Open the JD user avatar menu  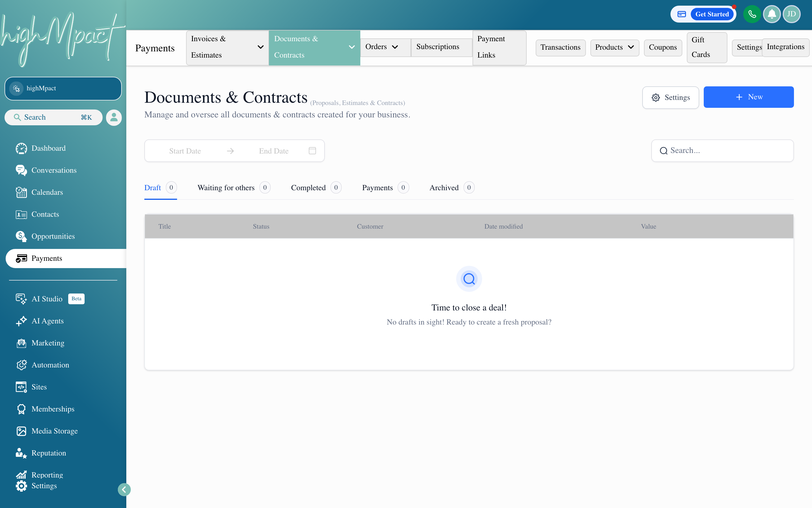click(791, 14)
